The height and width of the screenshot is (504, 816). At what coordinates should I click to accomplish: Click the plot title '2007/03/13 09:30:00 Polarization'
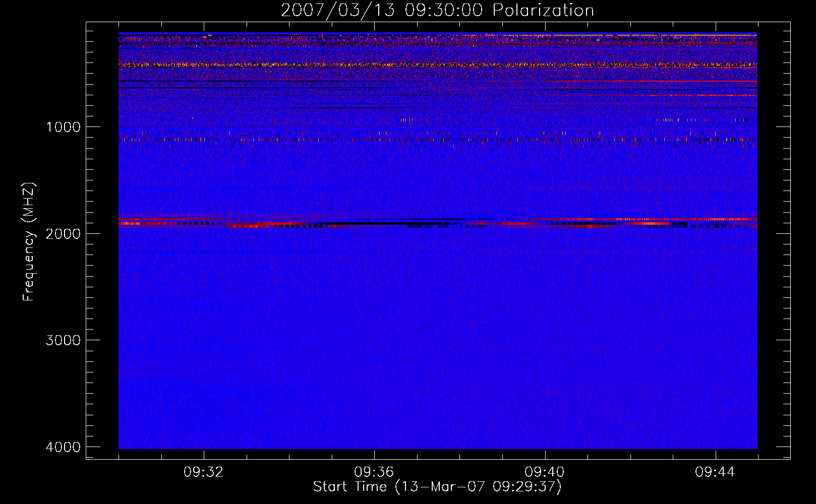pos(437,11)
